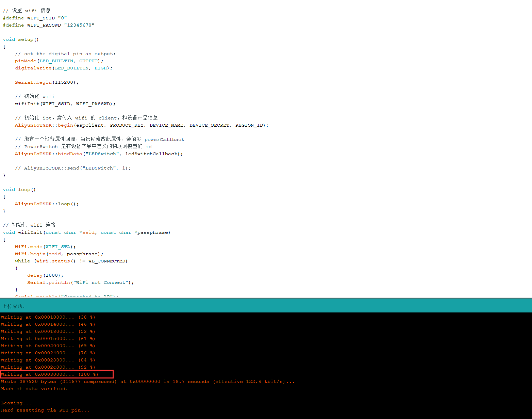
Task: Click the digitalWrite(LED_BUILTIN, HIGH) line
Action: click(x=64, y=68)
